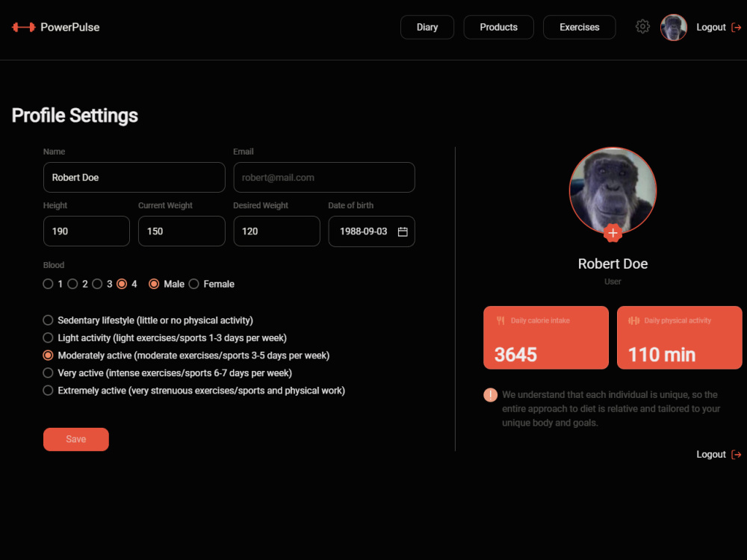Choose Moderately active option
Screen dimensions: 747x560
tap(48, 355)
